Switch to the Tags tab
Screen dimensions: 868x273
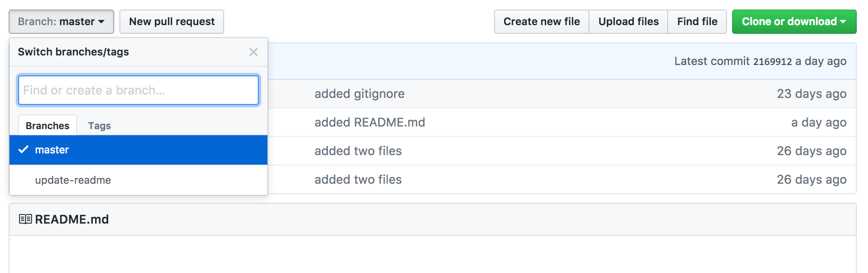pyautogui.click(x=100, y=126)
